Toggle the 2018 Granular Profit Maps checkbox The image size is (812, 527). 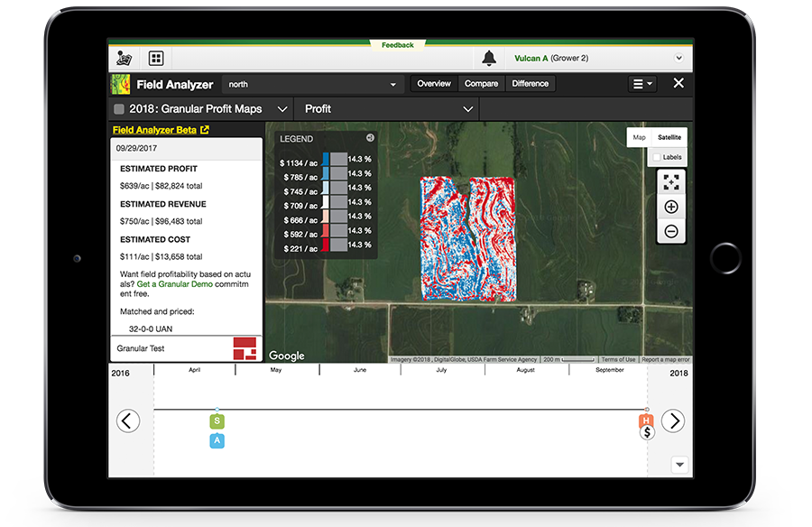[119, 109]
